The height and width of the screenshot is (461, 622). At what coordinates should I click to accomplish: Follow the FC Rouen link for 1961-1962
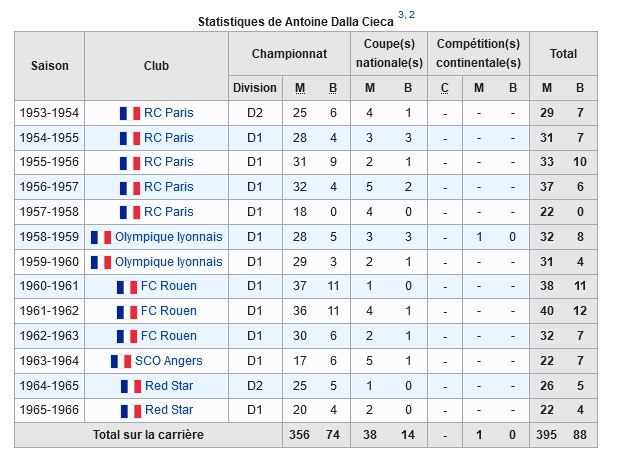click(169, 311)
